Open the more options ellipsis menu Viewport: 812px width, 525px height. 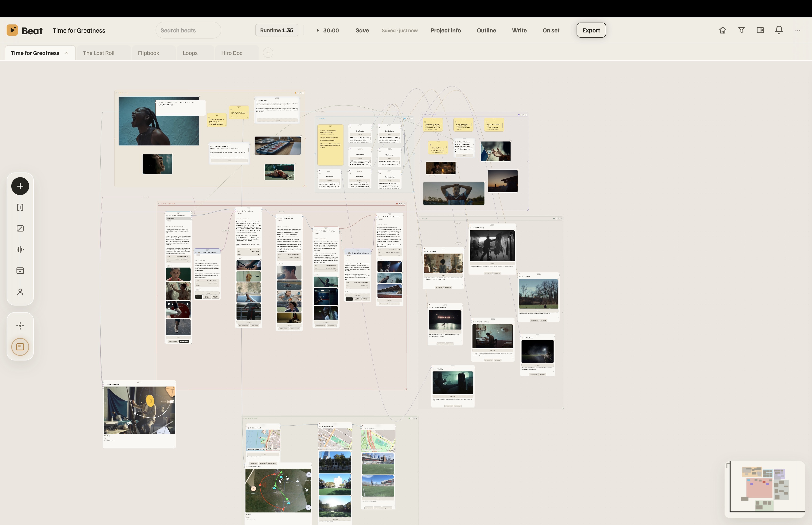pyautogui.click(x=798, y=30)
